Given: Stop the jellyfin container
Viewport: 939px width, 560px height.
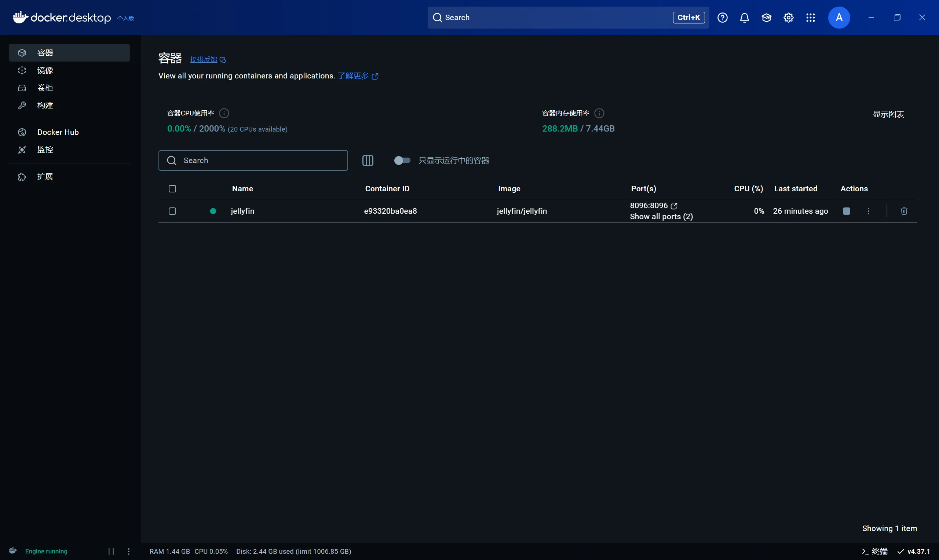Looking at the screenshot, I should [x=846, y=211].
